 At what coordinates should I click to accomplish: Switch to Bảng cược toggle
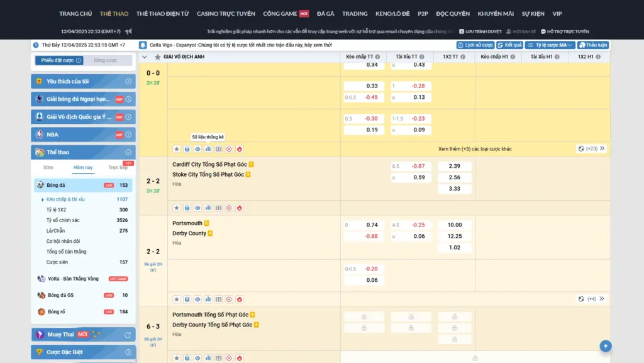105,60
